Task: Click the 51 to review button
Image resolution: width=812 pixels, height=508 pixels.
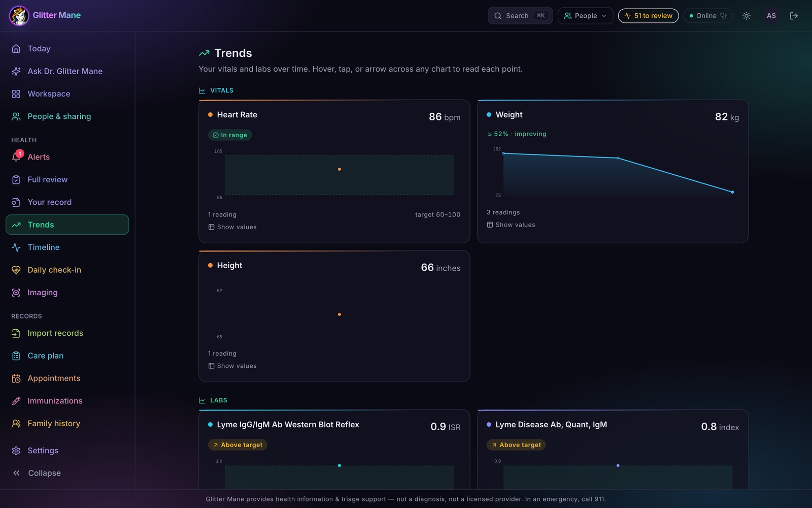Action: coord(648,16)
